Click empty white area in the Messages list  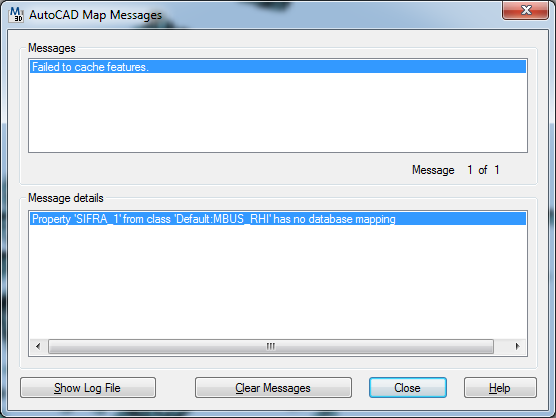[x=278, y=113]
